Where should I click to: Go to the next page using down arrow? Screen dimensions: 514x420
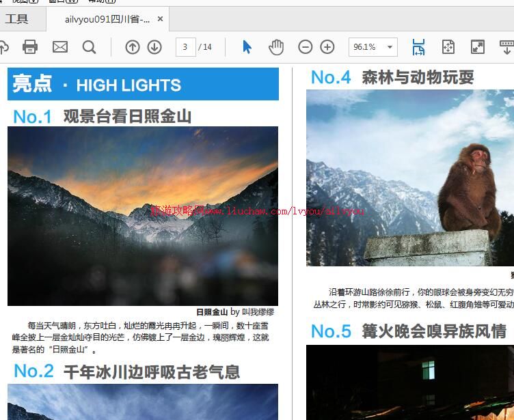[x=154, y=46]
